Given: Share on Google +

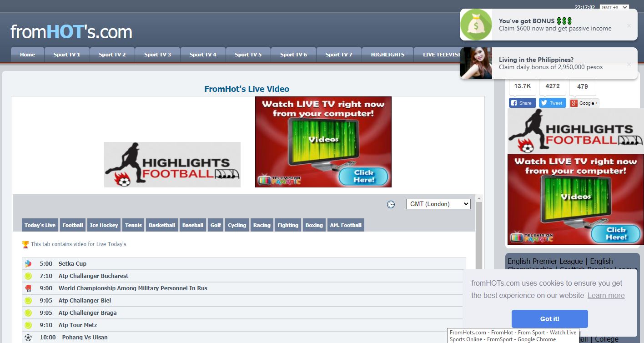Looking at the screenshot, I should point(584,103).
